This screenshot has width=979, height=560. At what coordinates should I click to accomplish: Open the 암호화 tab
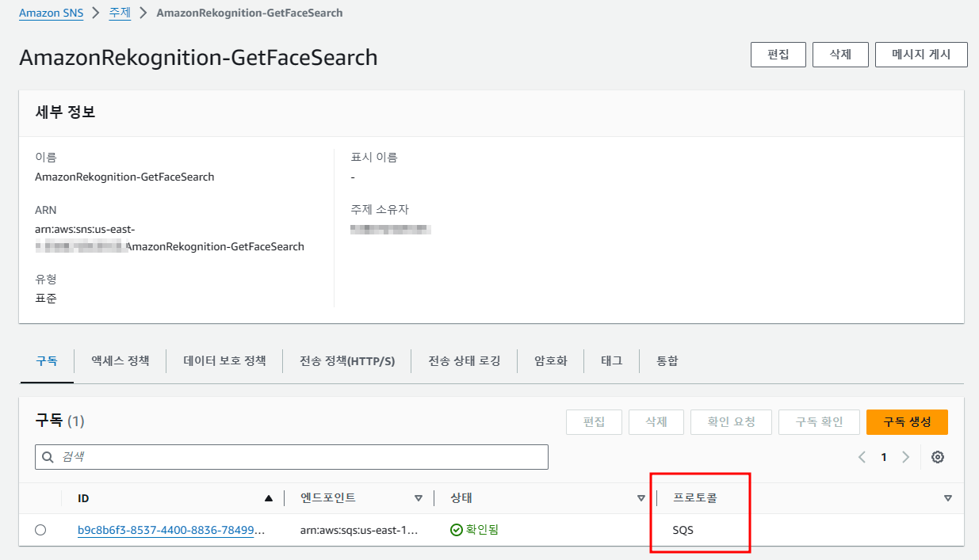551,361
